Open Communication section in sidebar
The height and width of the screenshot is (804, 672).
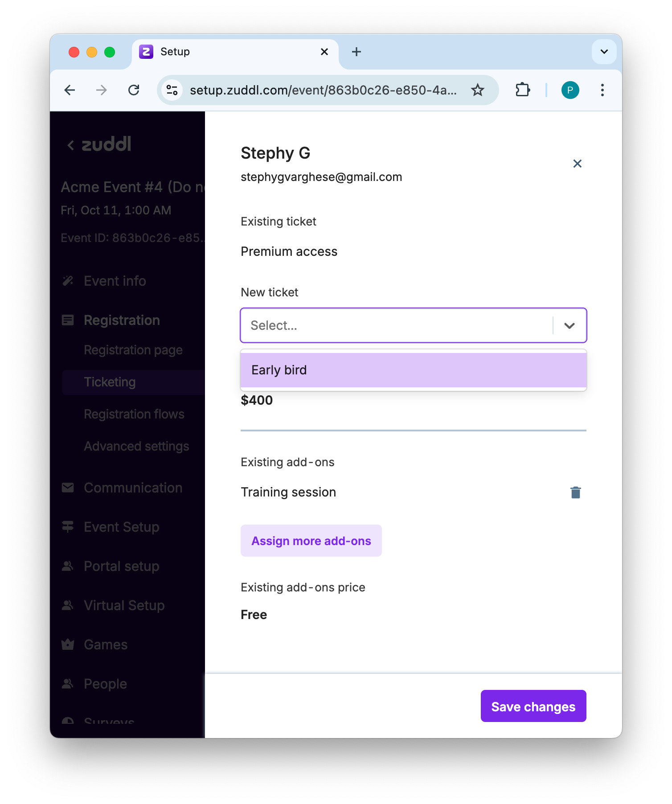pos(133,488)
